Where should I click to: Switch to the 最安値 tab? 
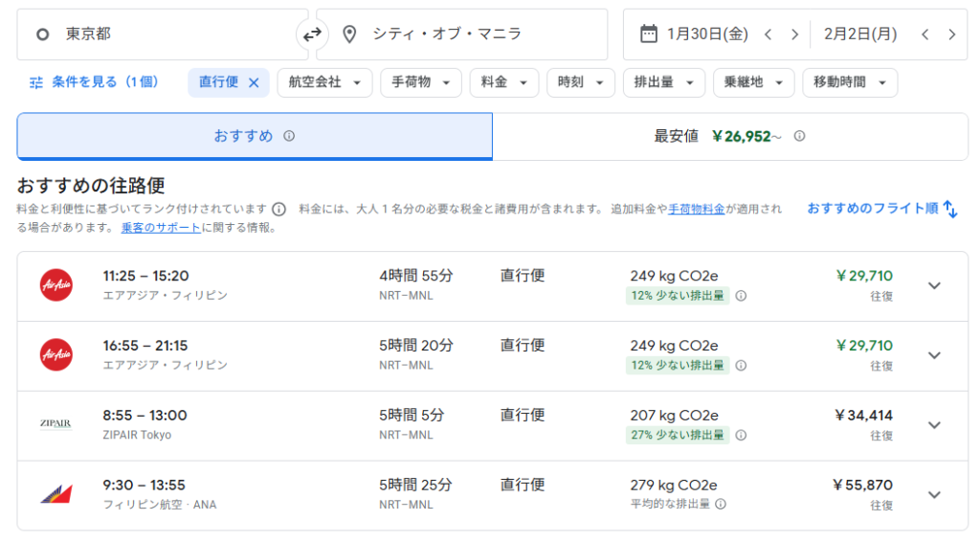click(729, 136)
